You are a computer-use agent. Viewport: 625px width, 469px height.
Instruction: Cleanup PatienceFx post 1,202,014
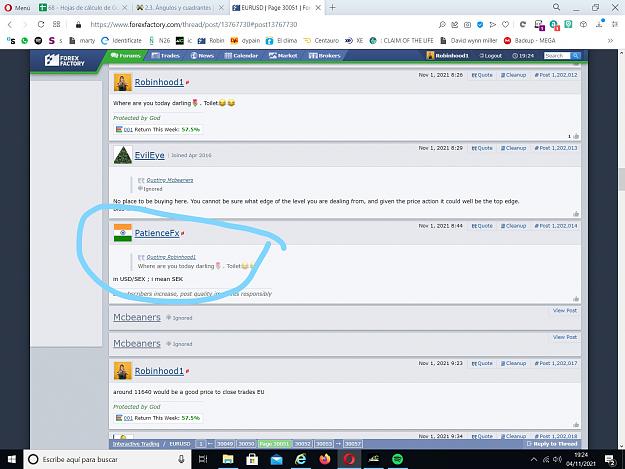514,226
